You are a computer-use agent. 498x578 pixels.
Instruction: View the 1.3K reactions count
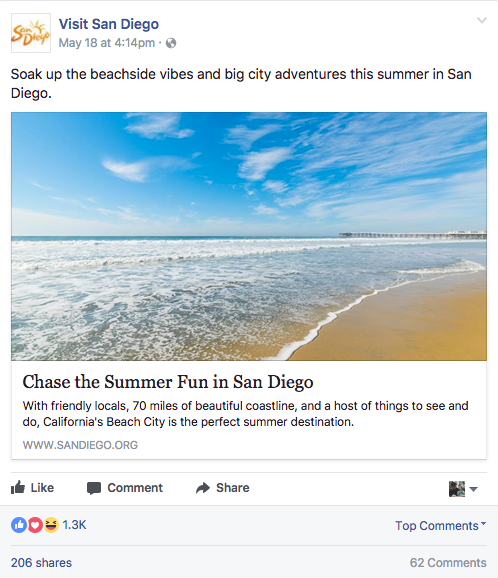click(x=74, y=525)
